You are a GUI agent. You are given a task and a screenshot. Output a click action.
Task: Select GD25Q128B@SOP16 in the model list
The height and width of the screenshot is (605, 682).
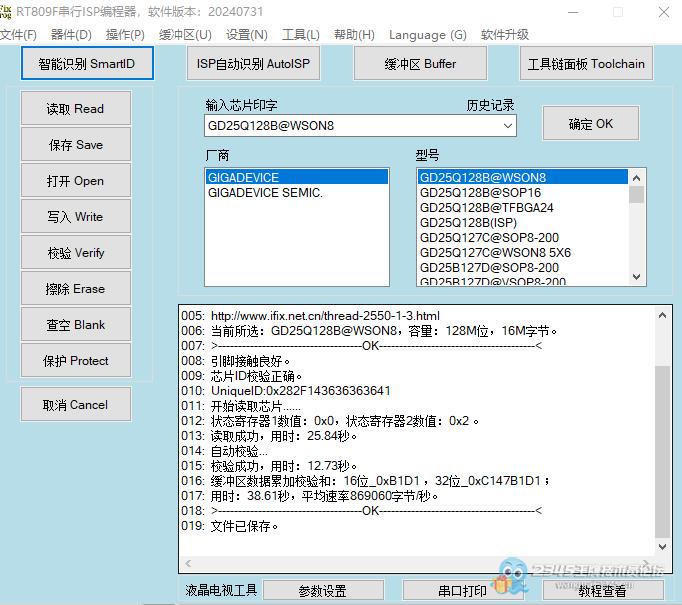(x=480, y=193)
